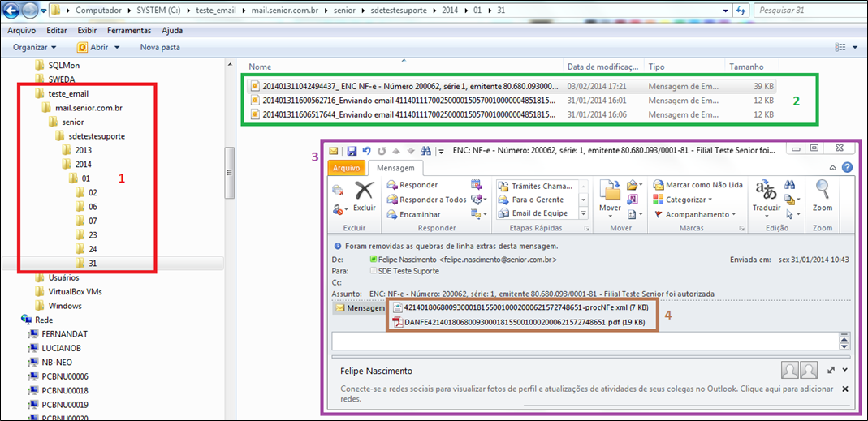
Task: Click the envelope icon at the Outlook title bar left
Action: pyautogui.click(x=333, y=151)
